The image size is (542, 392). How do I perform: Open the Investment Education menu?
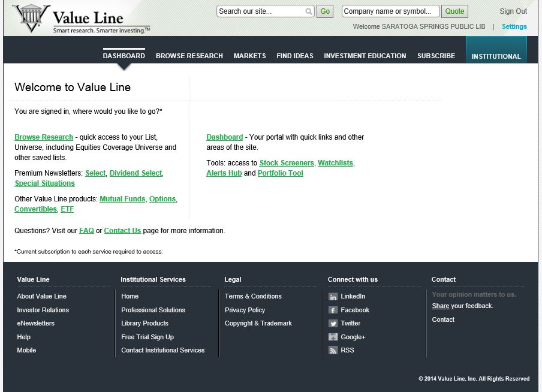point(365,56)
